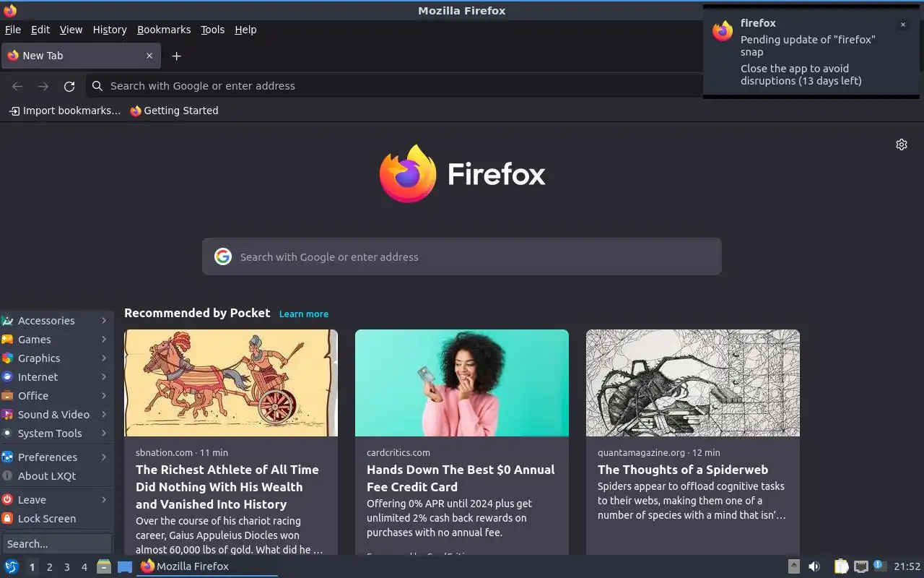Click the back navigation arrow
This screenshot has width=924, height=578.
pyautogui.click(x=17, y=86)
